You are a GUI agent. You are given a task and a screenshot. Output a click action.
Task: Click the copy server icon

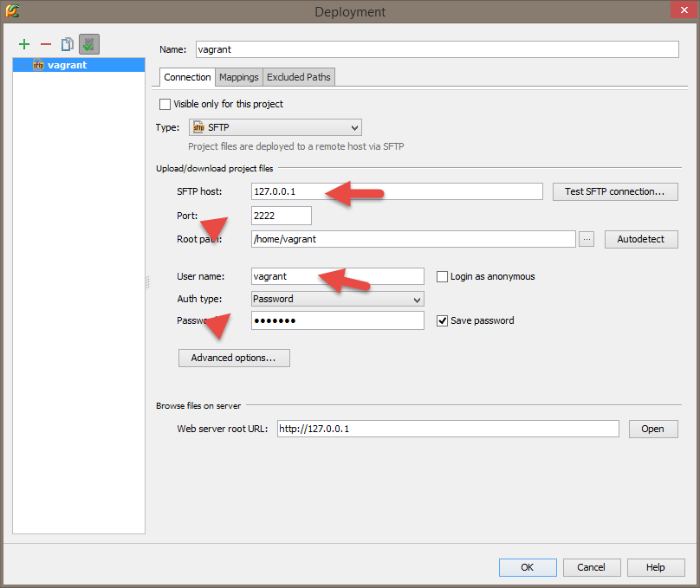(x=67, y=44)
